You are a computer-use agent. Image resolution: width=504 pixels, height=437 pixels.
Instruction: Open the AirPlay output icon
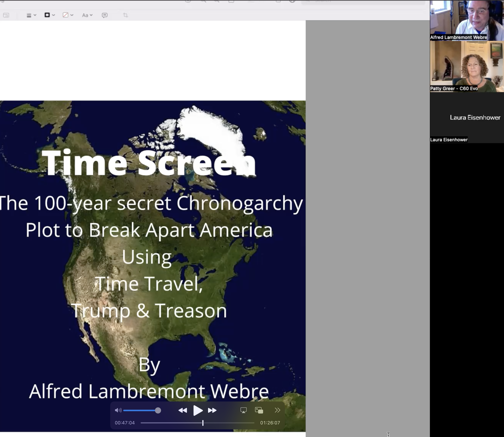coord(243,410)
